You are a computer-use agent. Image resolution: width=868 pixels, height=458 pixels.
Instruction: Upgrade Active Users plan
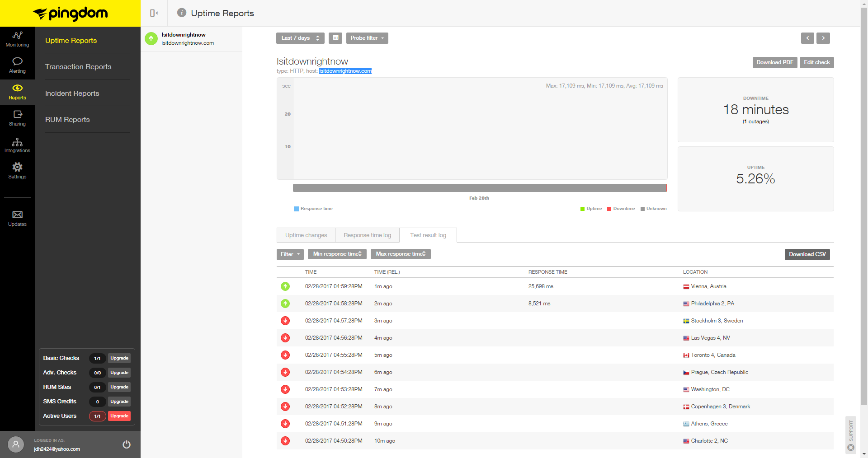coord(119,416)
